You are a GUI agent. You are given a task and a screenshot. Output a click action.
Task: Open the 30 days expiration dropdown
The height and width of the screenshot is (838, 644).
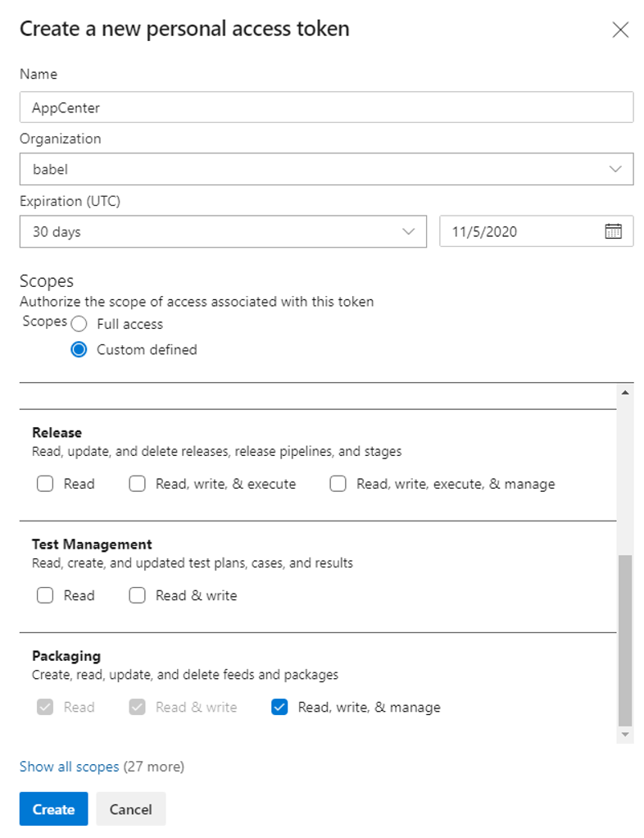click(223, 231)
